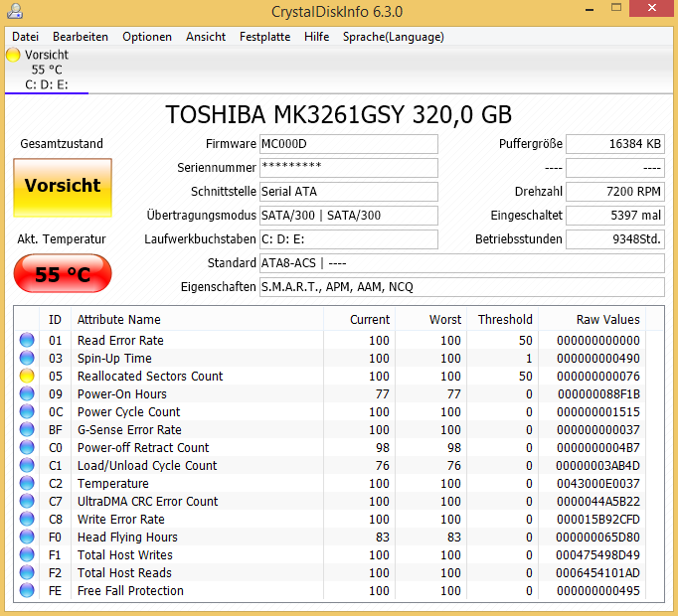This screenshot has width=678, height=616.
Task: Click the Head Flying Hours name
Action: pyautogui.click(x=127, y=537)
